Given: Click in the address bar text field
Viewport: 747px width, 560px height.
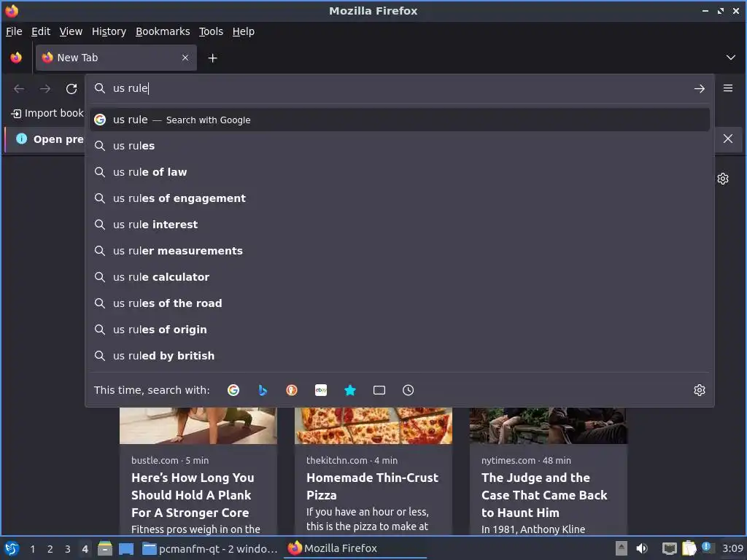Looking at the screenshot, I should point(399,88).
